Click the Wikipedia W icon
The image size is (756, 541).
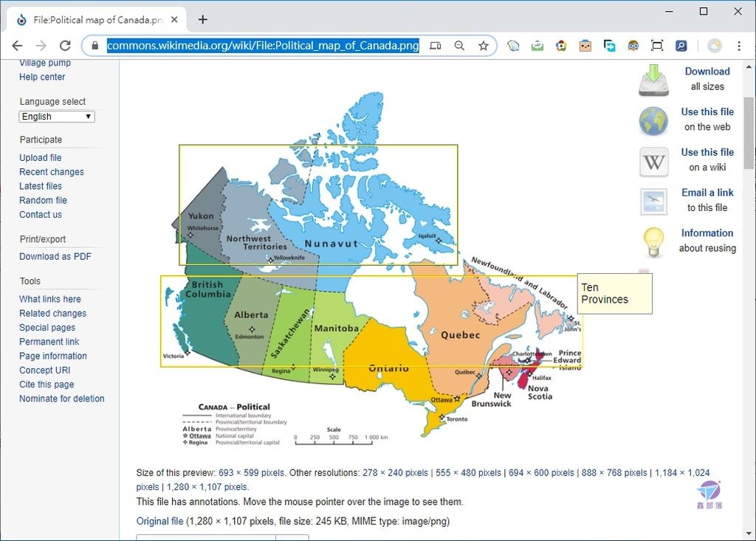(x=654, y=162)
